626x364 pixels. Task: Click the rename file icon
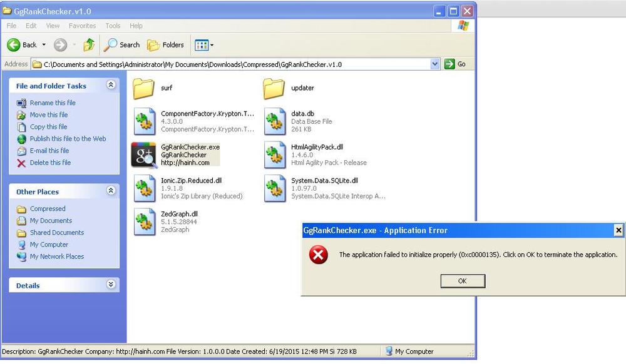[21, 103]
